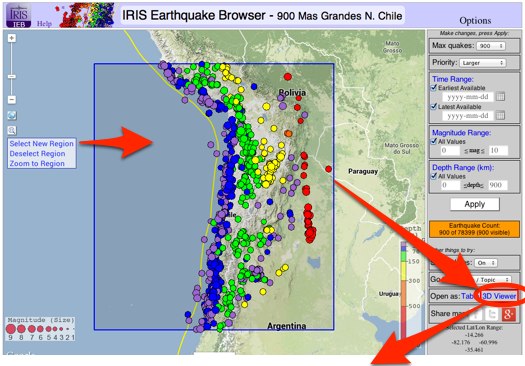Viewport: 525px width, 366px height.
Task: Choose Zoom to Region from the map menu
Action: point(37,164)
